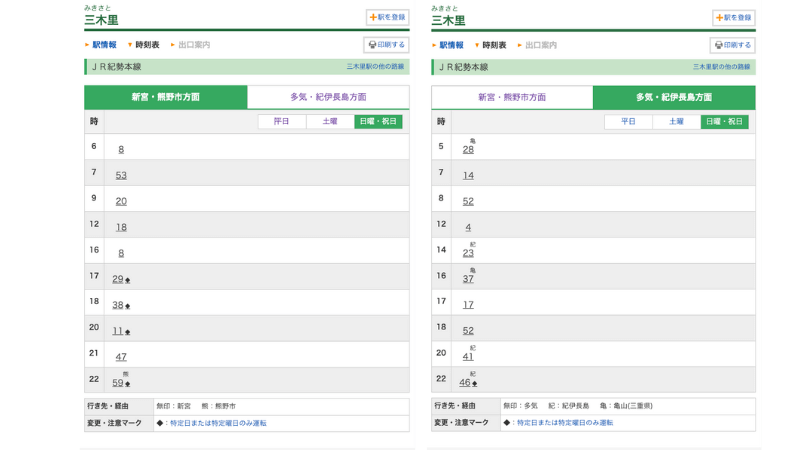Click 駅を登録 plus icon in right panel
800x450 pixels.
tap(719, 17)
